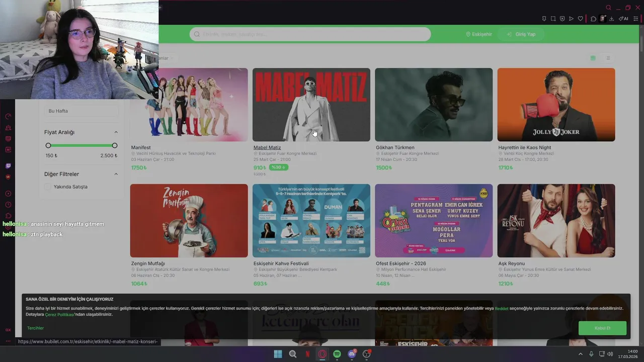The height and width of the screenshot is (362, 644).
Task: Click the %30 discount badge
Action: (x=278, y=167)
